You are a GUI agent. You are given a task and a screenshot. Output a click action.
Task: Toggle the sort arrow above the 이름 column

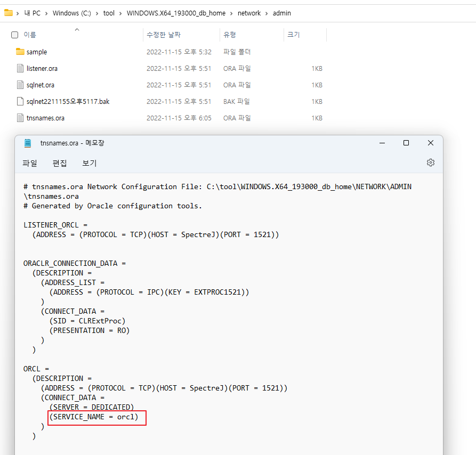(77, 29)
